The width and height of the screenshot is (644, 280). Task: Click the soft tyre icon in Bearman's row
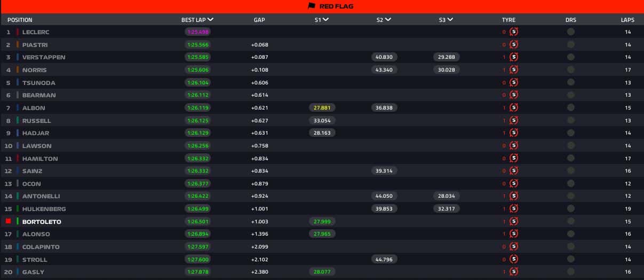(514, 95)
